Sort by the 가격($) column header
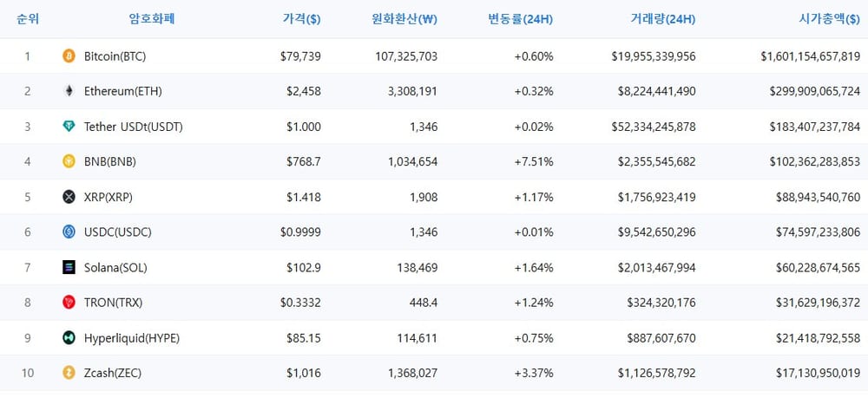 301,19
